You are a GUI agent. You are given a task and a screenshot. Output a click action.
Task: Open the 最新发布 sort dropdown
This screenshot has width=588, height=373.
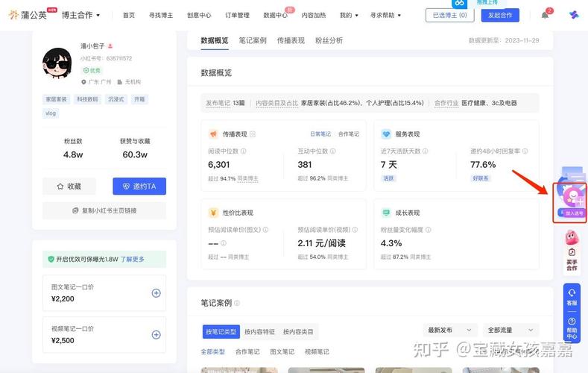[450, 330]
